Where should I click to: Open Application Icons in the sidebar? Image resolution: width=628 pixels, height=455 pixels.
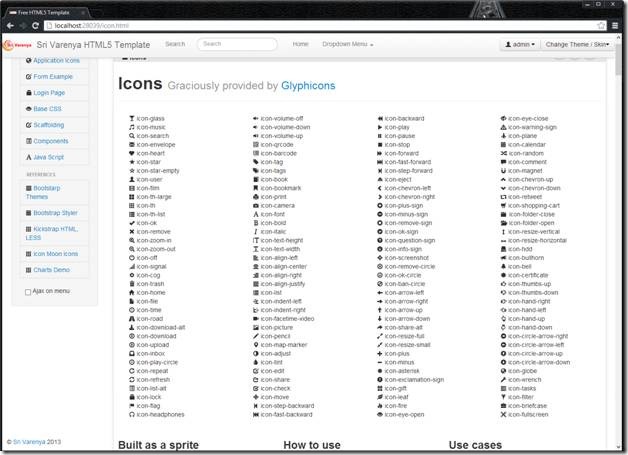tap(54, 60)
